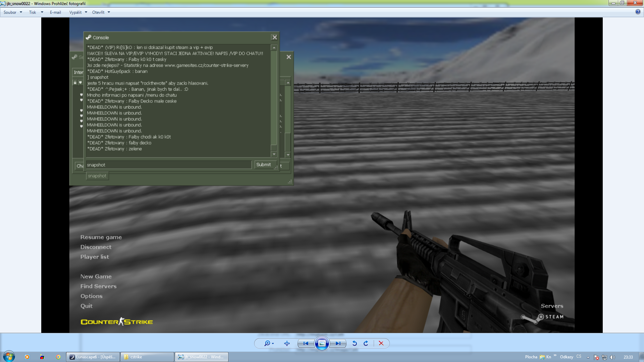Click the snapshot autocomplete suggestion
Screen dimensions: 644x362
pos(97,176)
